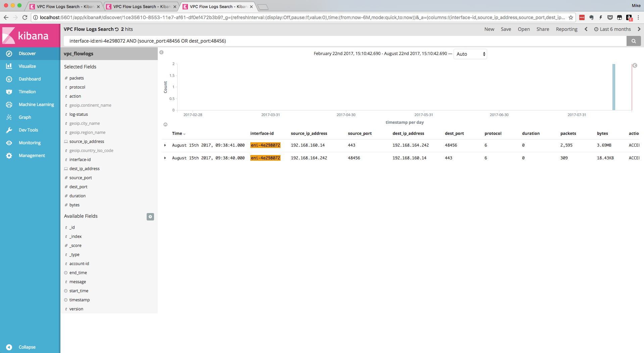The width and height of the screenshot is (644, 353).
Task: Open the Monitoring section
Action: click(30, 143)
